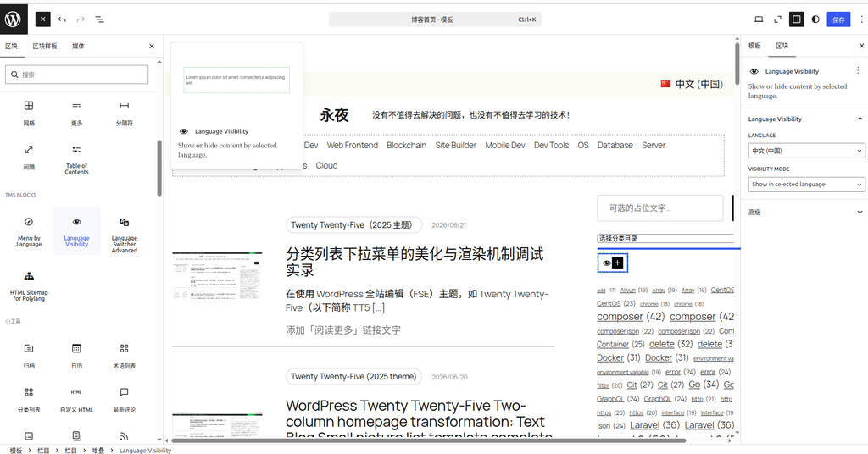Close the block inserter panel
868x454 pixels.
pyautogui.click(x=152, y=47)
